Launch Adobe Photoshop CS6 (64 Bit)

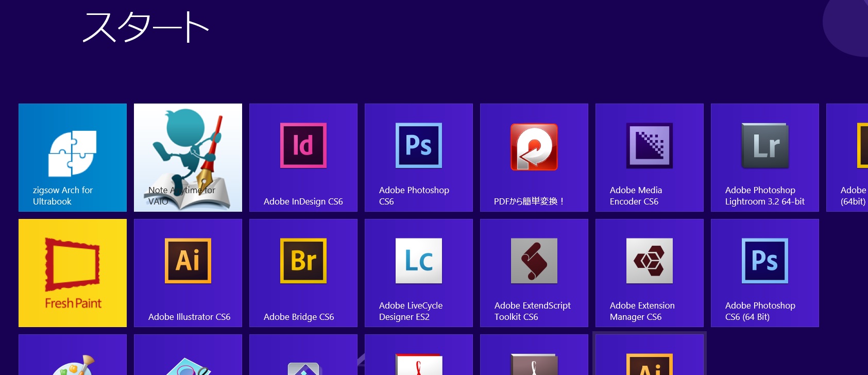765,273
